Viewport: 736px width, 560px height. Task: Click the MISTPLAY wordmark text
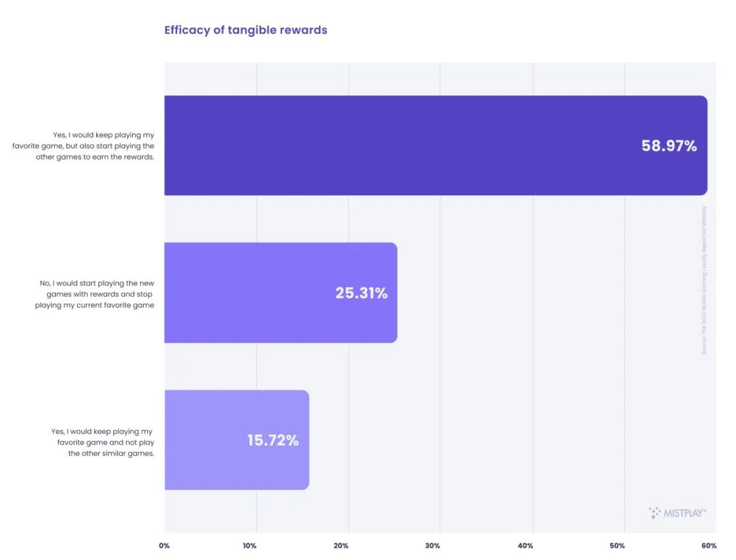click(685, 513)
